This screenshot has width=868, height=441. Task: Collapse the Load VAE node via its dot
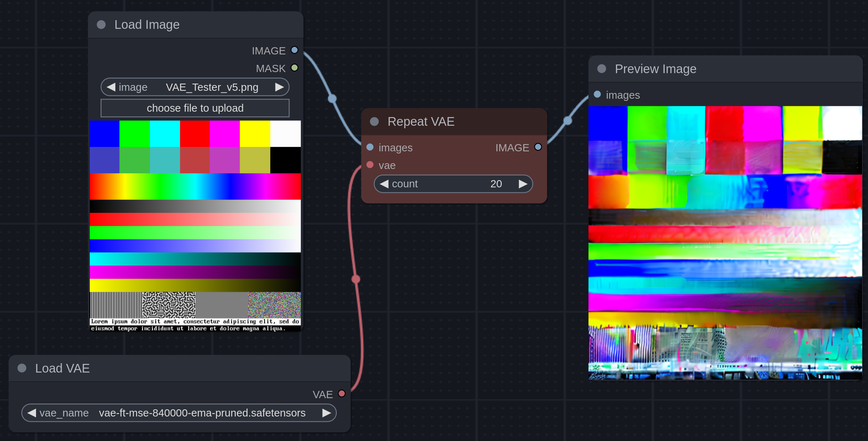coord(22,368)
